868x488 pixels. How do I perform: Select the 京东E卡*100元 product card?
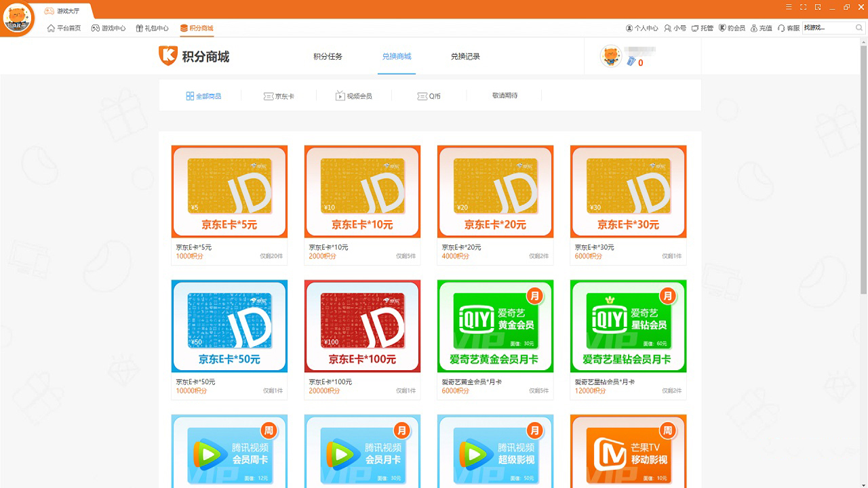coord(362,327)
